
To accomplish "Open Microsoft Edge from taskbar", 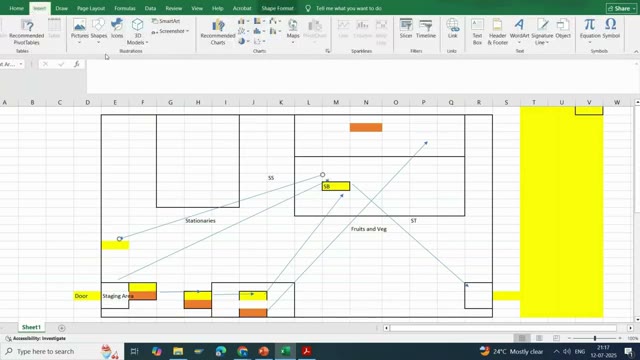I will tap(221, 351).
